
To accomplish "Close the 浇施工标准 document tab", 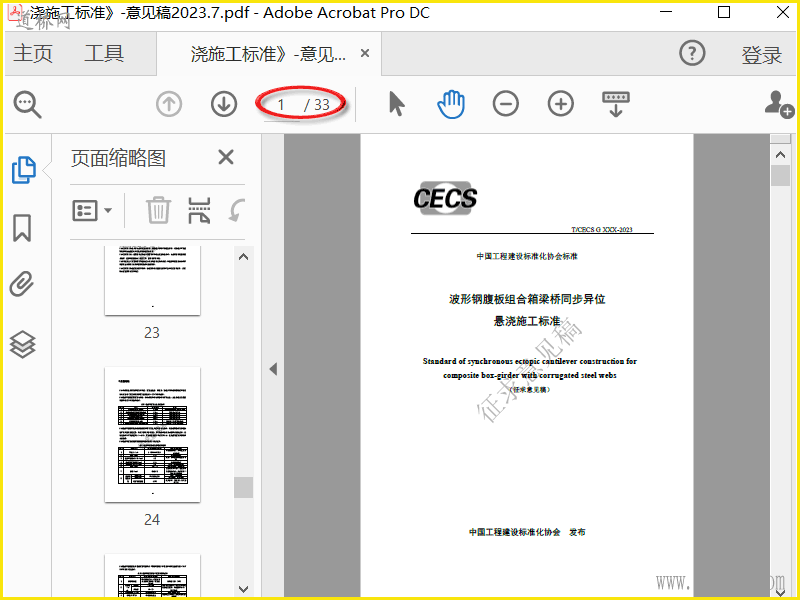I will (365, 53).
